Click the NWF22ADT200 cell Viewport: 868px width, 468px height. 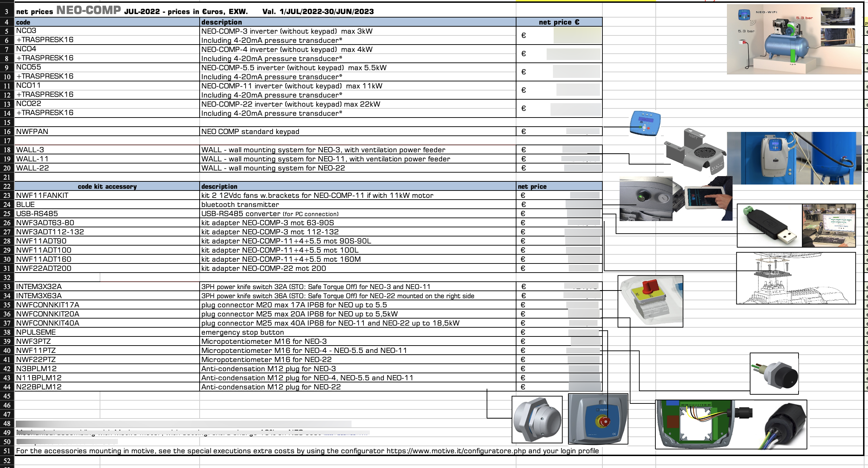click(x=107, y=268)
